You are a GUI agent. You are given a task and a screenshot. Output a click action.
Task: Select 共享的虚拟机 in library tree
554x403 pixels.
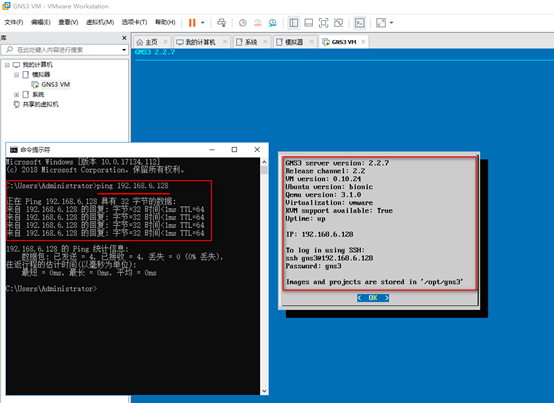coord(41,104)
